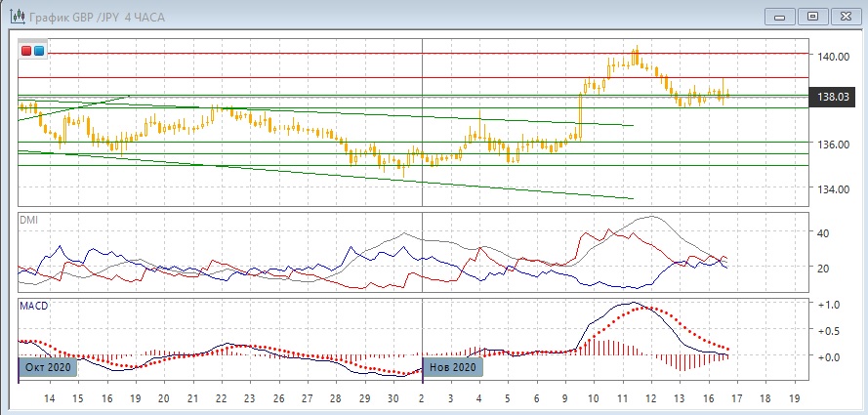
Task: Click the 134.00 price axis label
Action: (833, 188)
